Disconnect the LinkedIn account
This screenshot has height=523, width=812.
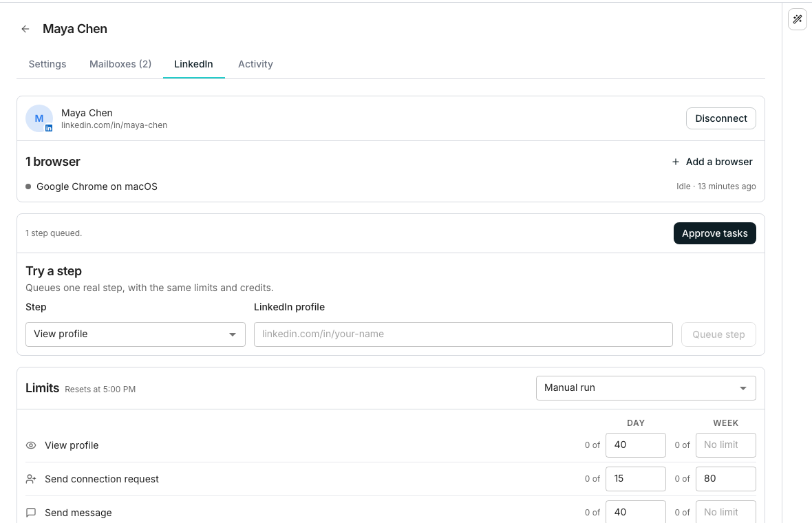click(x=721, y=118)
